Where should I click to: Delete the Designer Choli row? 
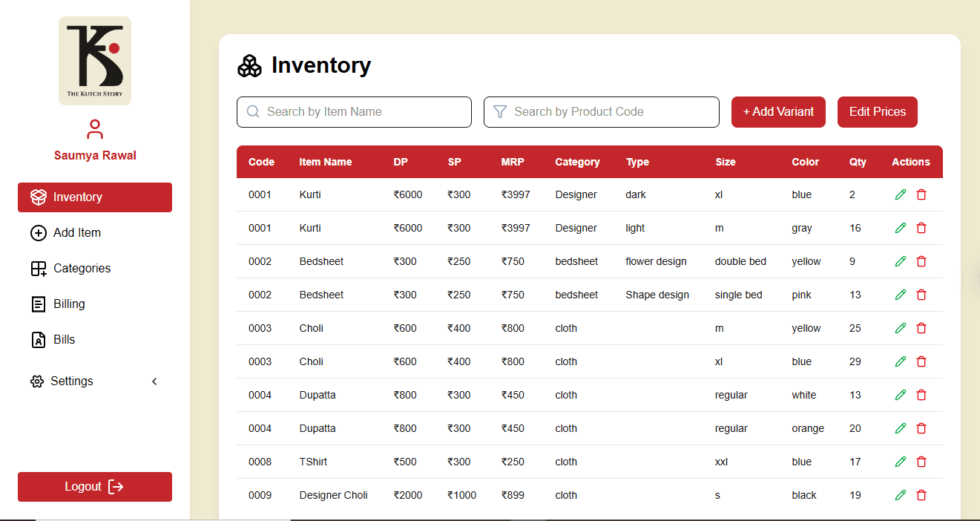[921, 495]
